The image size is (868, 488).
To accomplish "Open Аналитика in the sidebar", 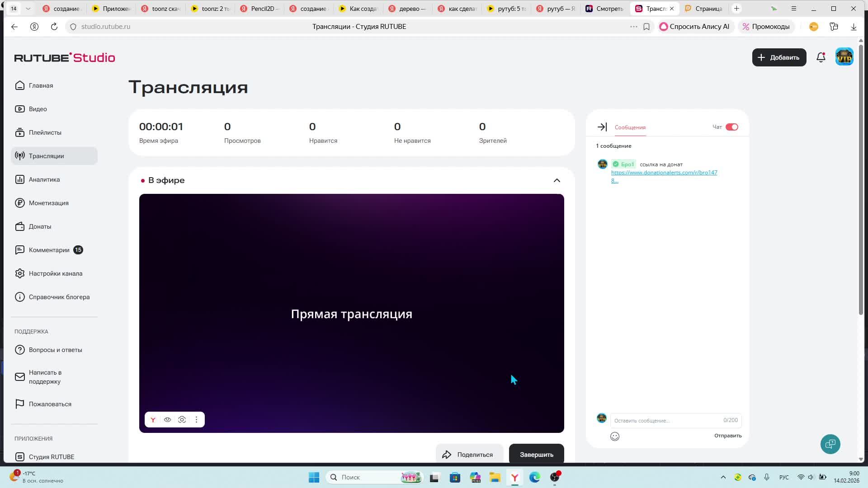I will (44, 179).
